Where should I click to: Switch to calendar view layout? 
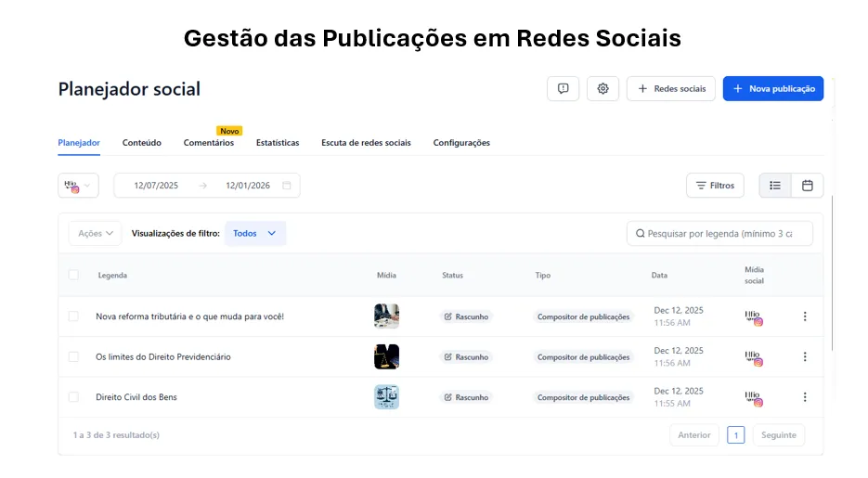[808, 186]
